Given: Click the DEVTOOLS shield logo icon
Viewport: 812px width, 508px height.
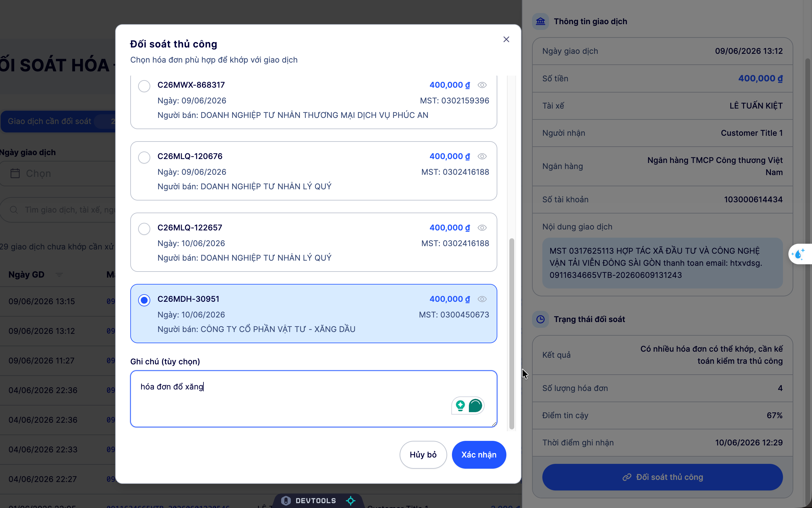Looking at the screenshot, I should pyautogui.click(x=285, y=501).
